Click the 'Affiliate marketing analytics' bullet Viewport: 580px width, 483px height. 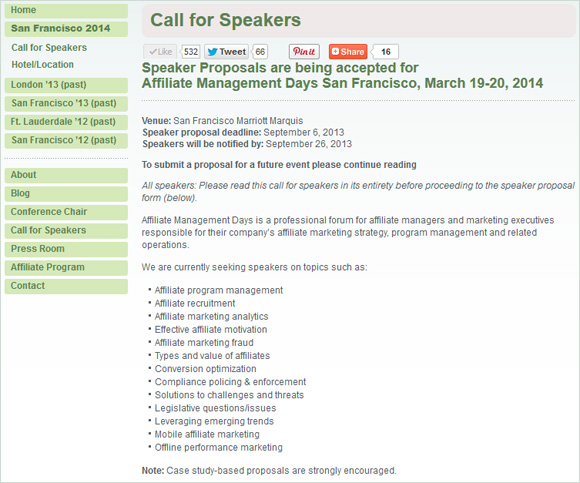(x=211, y=317)
